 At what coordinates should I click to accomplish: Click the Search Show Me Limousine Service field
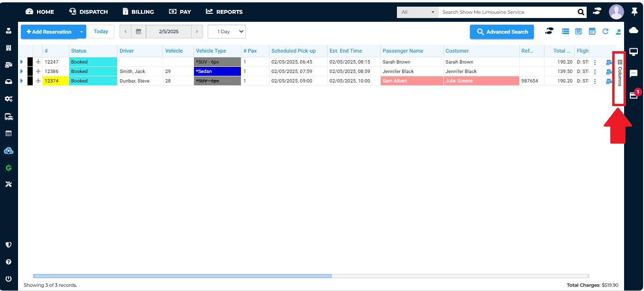click(506, 12)
